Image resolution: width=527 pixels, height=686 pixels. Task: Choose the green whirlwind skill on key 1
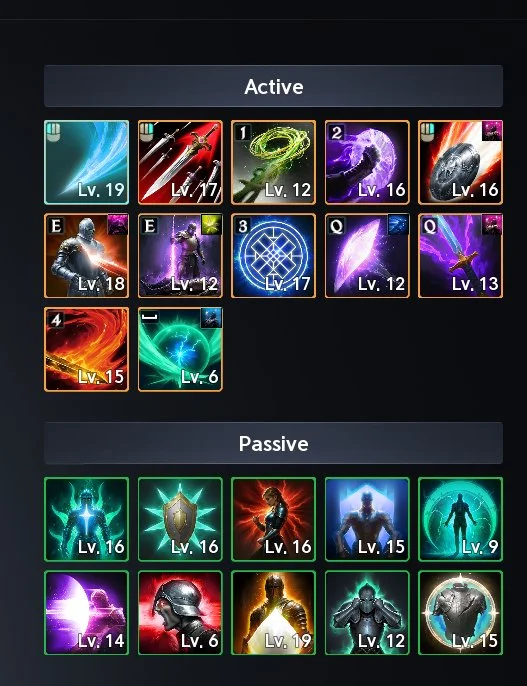273,162
